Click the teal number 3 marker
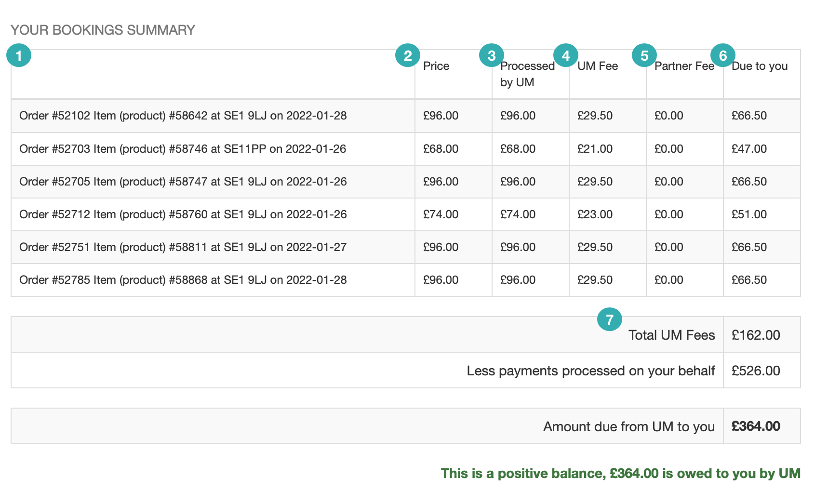The width and height of the screenshot is (815, 504). click(491, 55)
